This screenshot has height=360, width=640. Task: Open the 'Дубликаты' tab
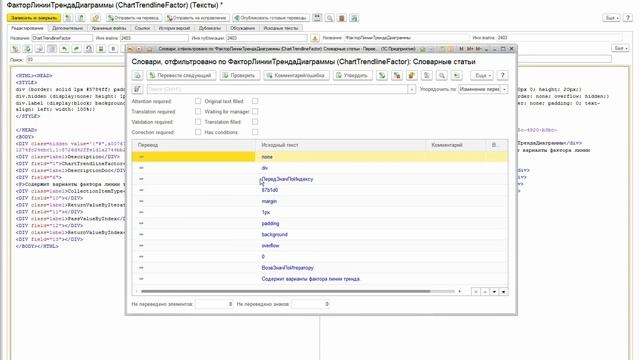tap(210, 28)
